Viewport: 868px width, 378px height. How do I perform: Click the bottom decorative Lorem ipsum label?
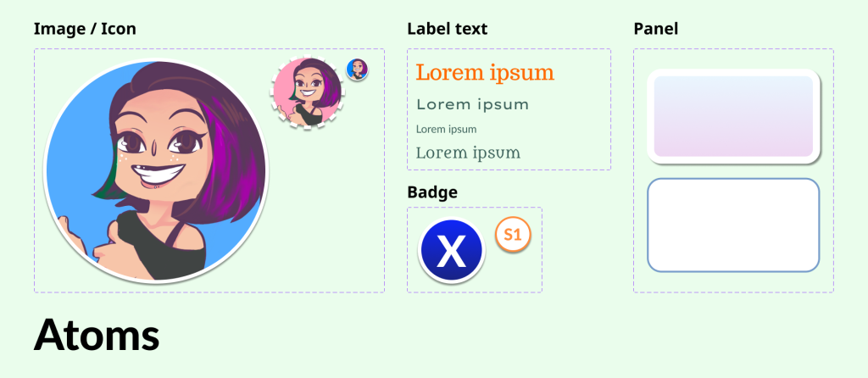(468, 153)
